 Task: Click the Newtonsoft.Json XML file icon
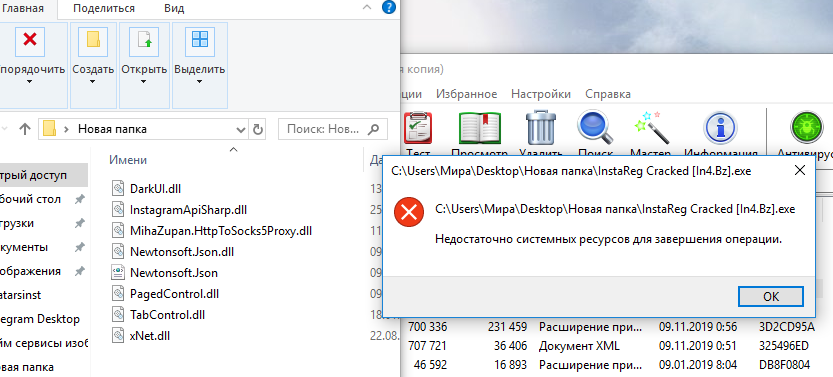(x=118, y=273)
